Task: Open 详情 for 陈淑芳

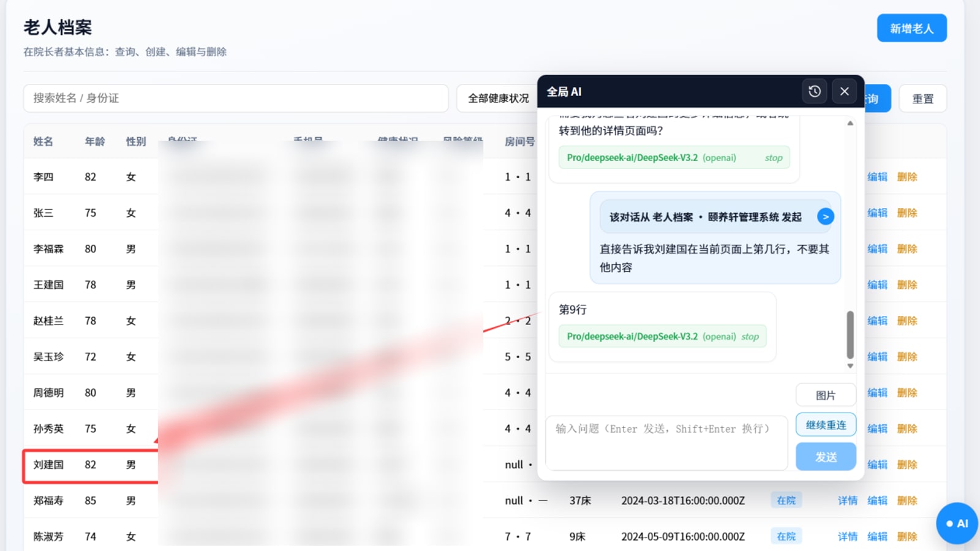Action: click(848, 537)
